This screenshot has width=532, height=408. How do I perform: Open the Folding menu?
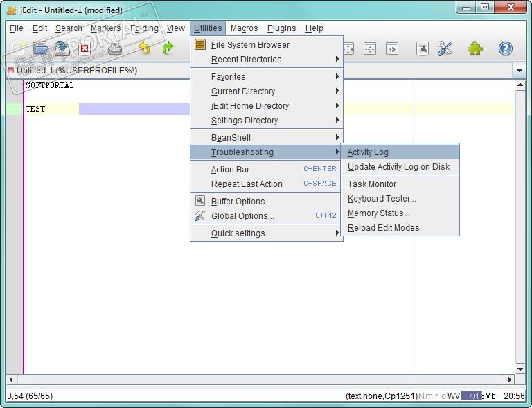point(144,28)
